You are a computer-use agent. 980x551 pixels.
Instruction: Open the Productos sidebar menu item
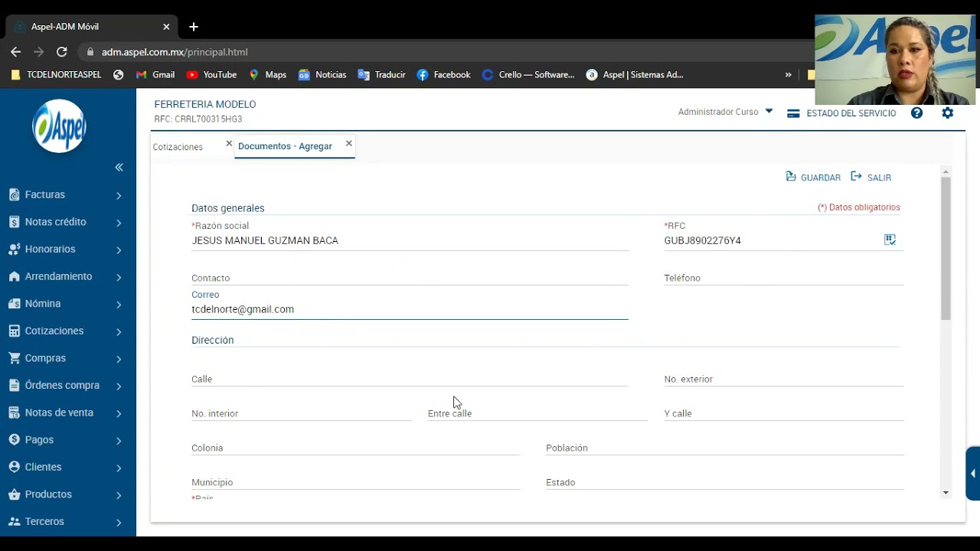click(x=48, y=494)
